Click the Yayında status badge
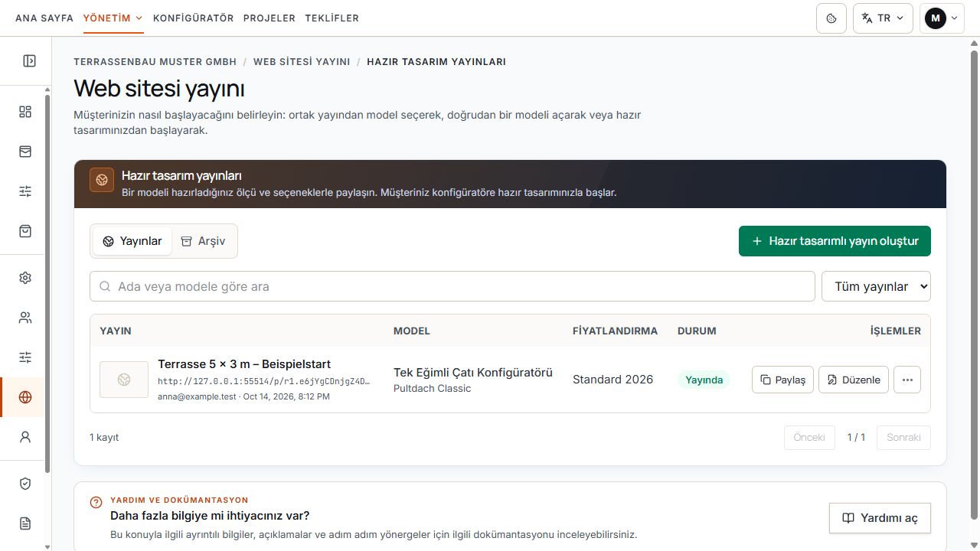This screenshot has width=980, height=551. [704, 380]
